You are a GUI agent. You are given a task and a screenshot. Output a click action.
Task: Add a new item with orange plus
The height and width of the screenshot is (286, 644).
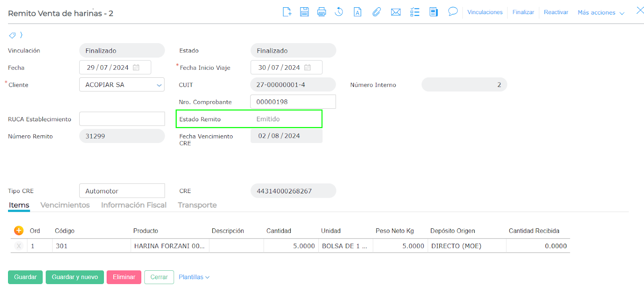(19, 230)
